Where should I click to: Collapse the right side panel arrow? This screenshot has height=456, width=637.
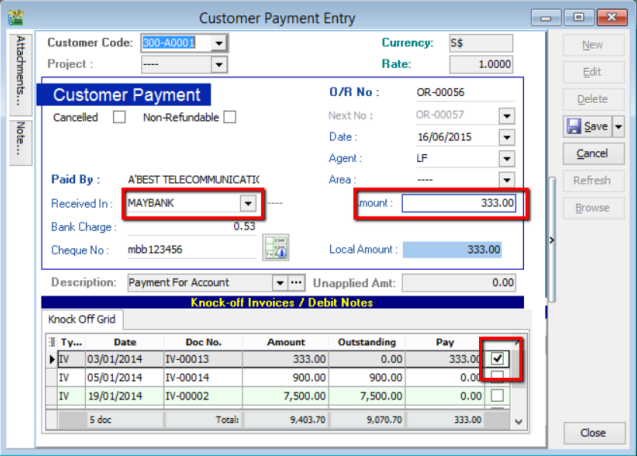[552, 241]
